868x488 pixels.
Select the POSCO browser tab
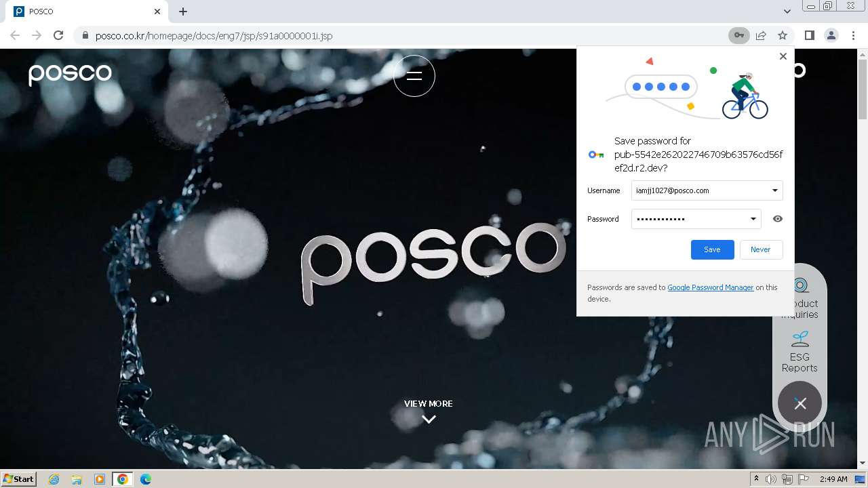[x=87, y=12]
